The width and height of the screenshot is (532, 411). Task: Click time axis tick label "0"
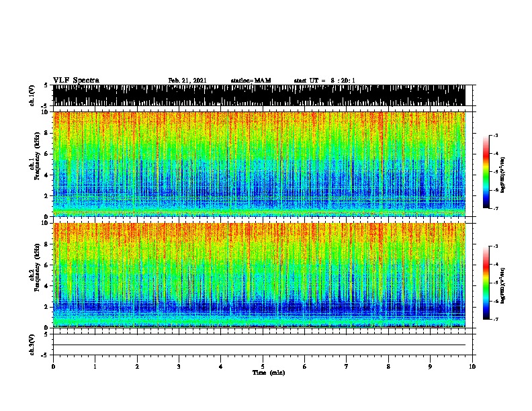pyautogui.click(x=53, y=367)
